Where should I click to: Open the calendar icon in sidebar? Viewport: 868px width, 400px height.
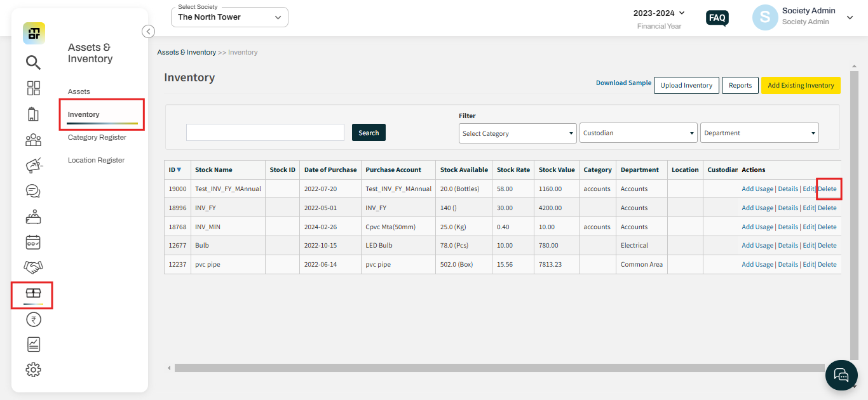click(x=33, y=242)
